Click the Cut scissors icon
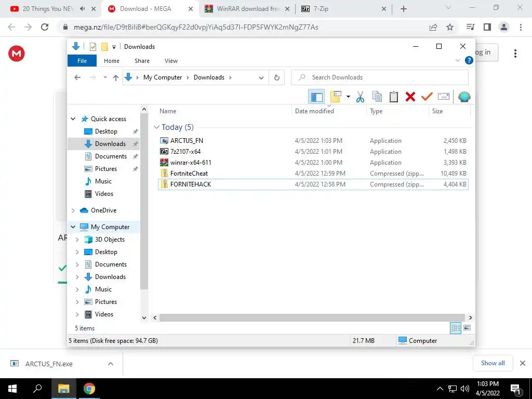Image resolution: width=532 pixels, height=399 pixels. click(360, 97)
